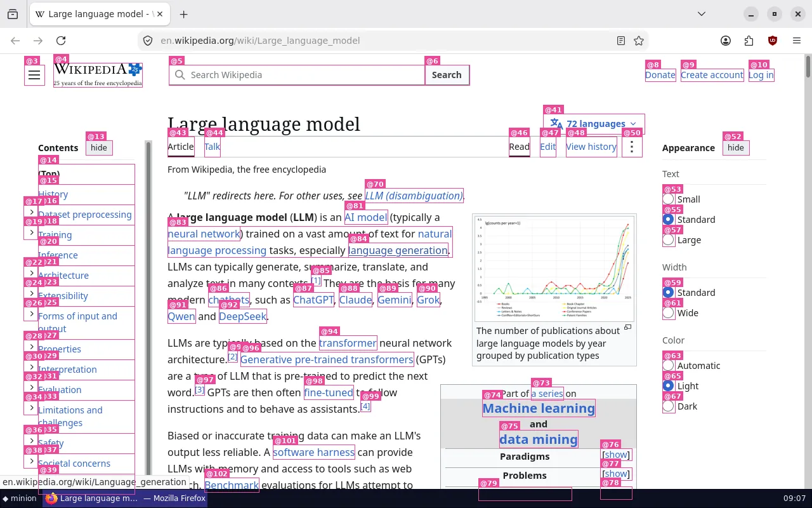Switch to the Talk tab
This screenshot has width=812, height=508.
[x=212, y=147]
